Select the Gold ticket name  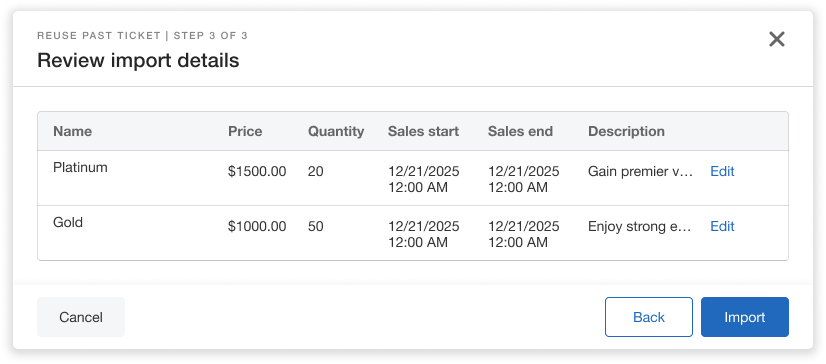click(68, 222)
